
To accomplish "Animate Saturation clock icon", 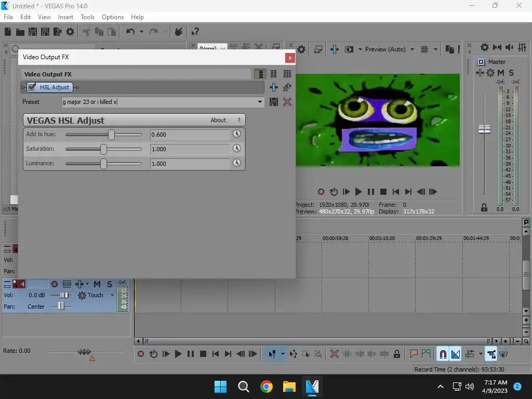I will click(237, 148).
